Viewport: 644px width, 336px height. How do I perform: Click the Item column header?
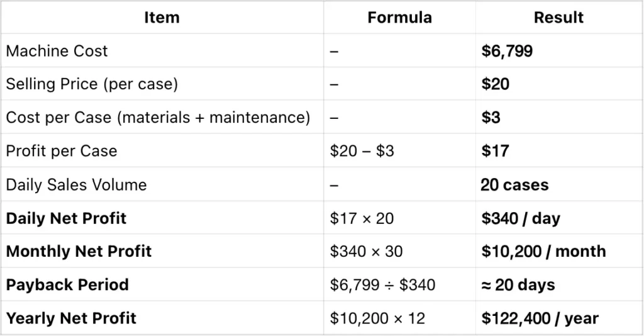[x=162, y=18]
